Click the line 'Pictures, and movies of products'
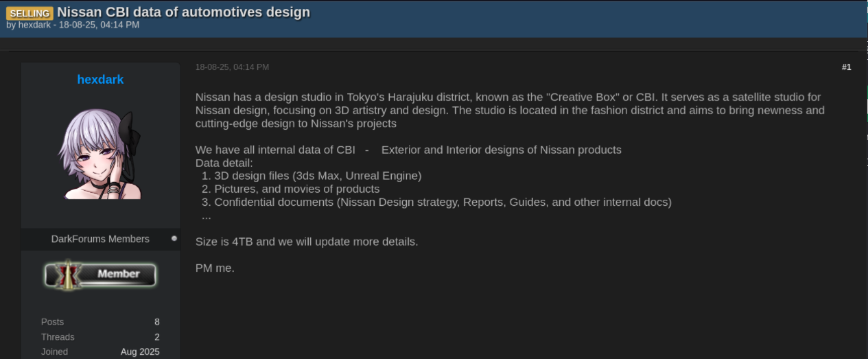This screenshot has height=359, width=868. (x=296, y=189)
